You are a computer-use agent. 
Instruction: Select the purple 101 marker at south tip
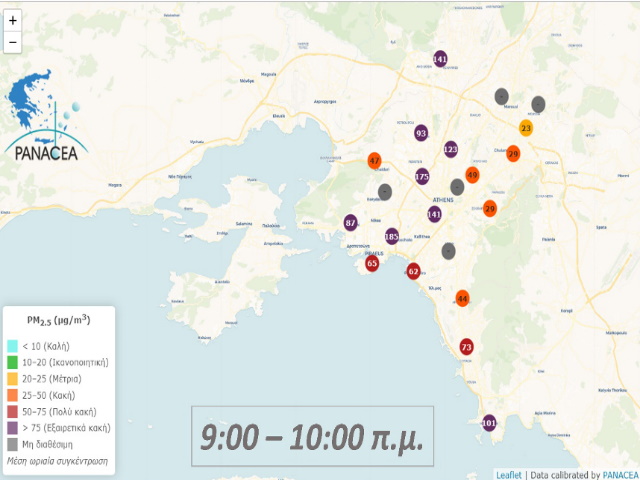click(x=489, y=423)
